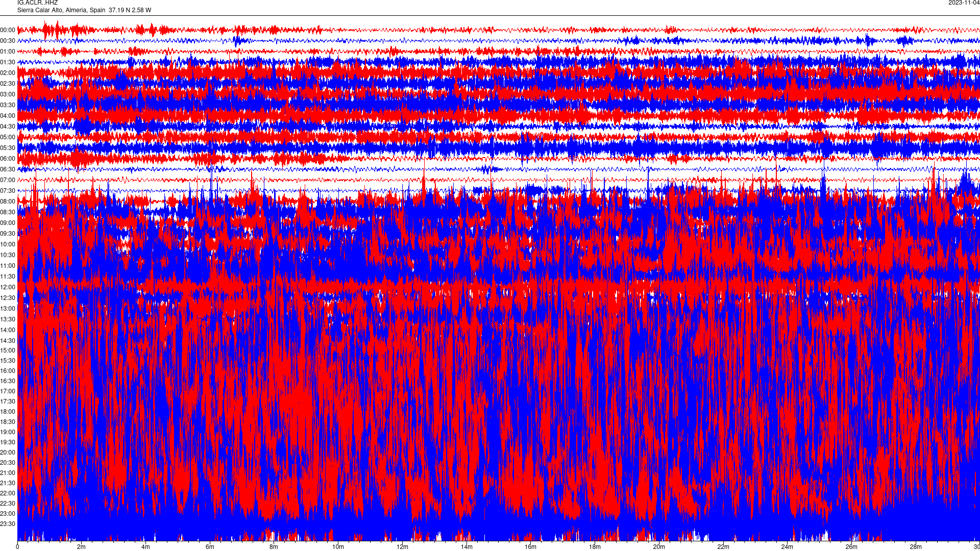Select the 11:00 time row label
The image size is (980, 551).
[x=8, y=266]
